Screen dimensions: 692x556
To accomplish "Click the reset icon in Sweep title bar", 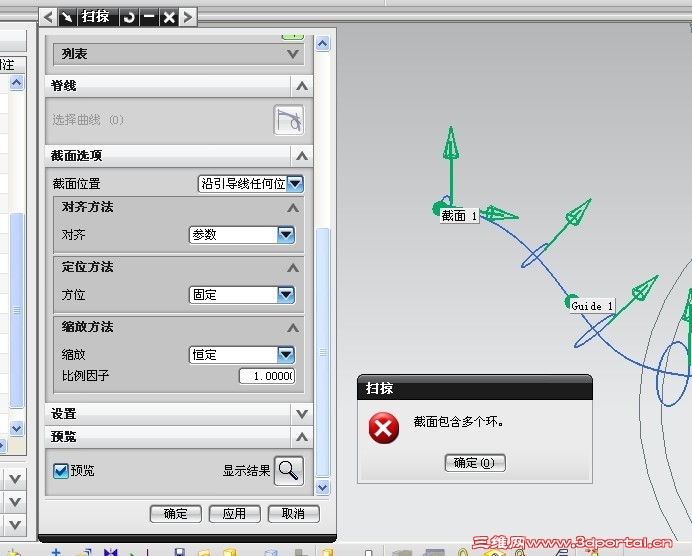I will tap(130, 17).
